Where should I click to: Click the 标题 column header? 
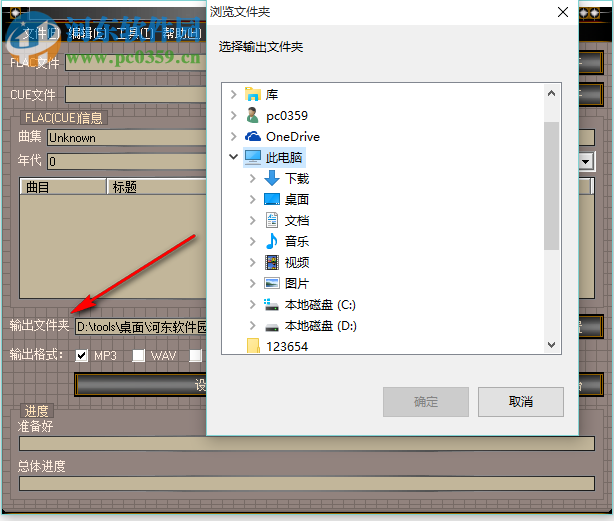[x=157, y=187]
